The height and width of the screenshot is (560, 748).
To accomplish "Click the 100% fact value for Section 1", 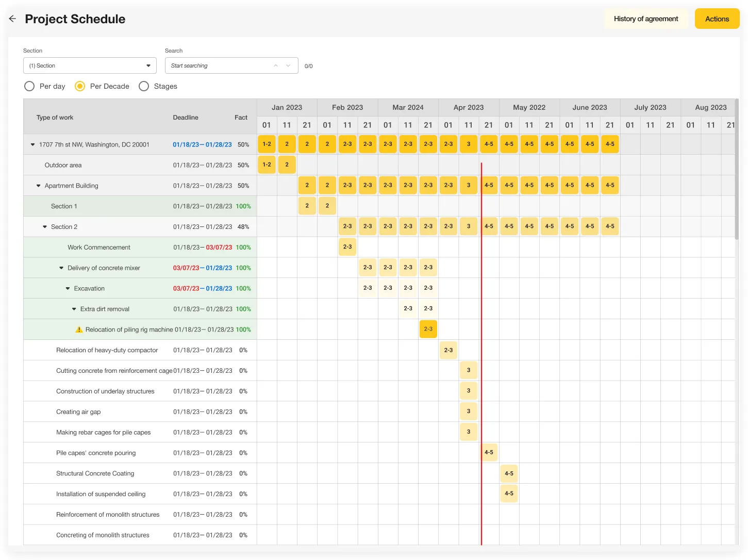I will pos(243,206).
